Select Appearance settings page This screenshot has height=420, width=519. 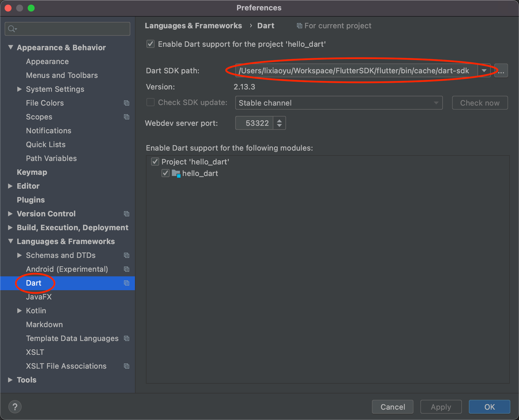click(x=47, y=61)
